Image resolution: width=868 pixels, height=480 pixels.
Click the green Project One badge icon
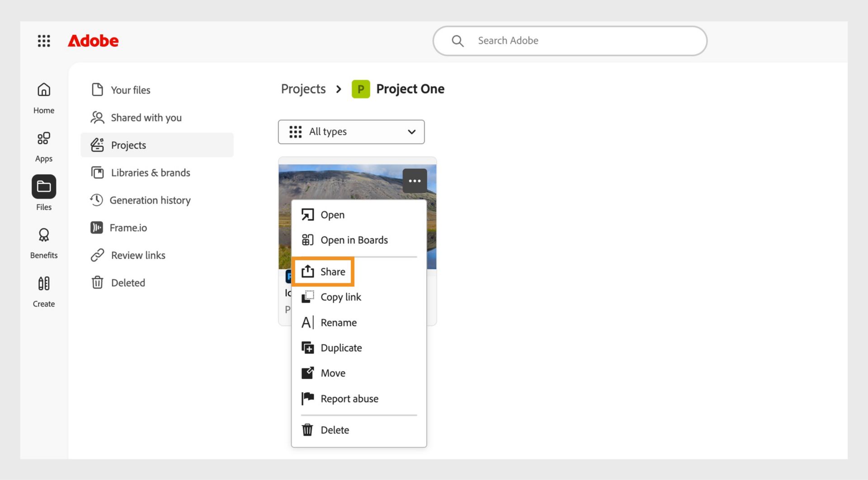pyautogui.click(x=361, y=89)
